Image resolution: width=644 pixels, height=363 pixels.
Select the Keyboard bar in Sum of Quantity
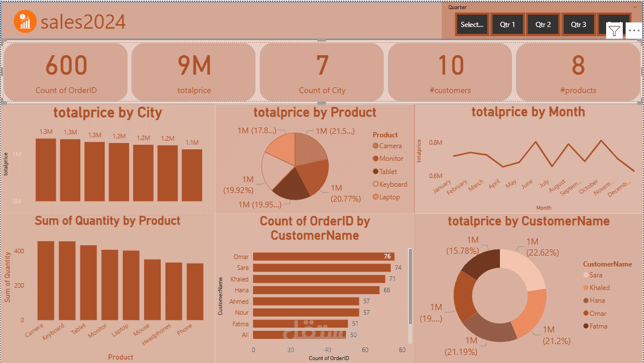[x=67, y=281]
